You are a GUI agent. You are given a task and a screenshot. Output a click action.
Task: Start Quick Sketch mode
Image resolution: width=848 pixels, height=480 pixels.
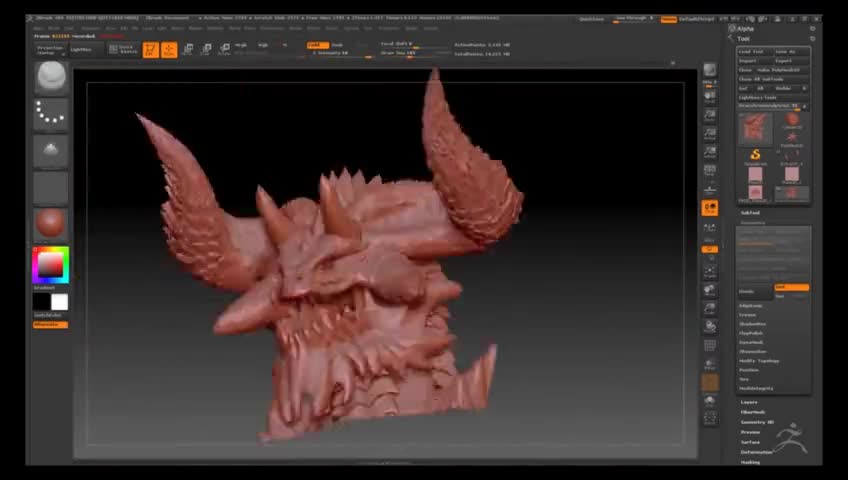coord(123,50)
